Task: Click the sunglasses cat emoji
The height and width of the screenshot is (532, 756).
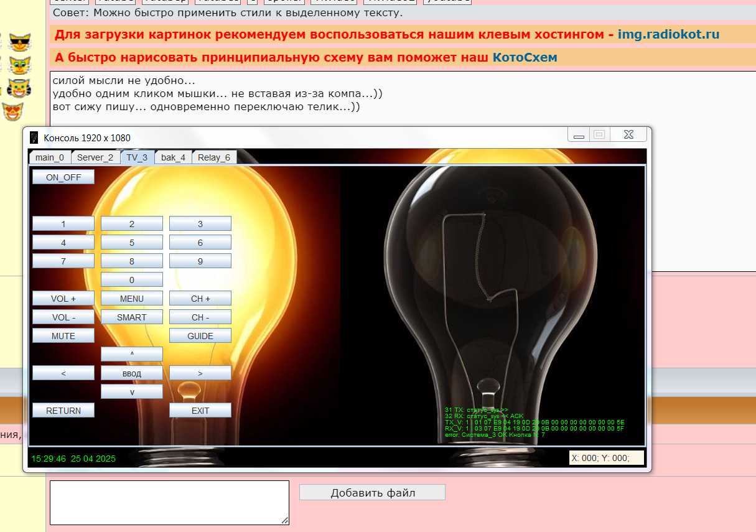Action: [x=19, y=42]
